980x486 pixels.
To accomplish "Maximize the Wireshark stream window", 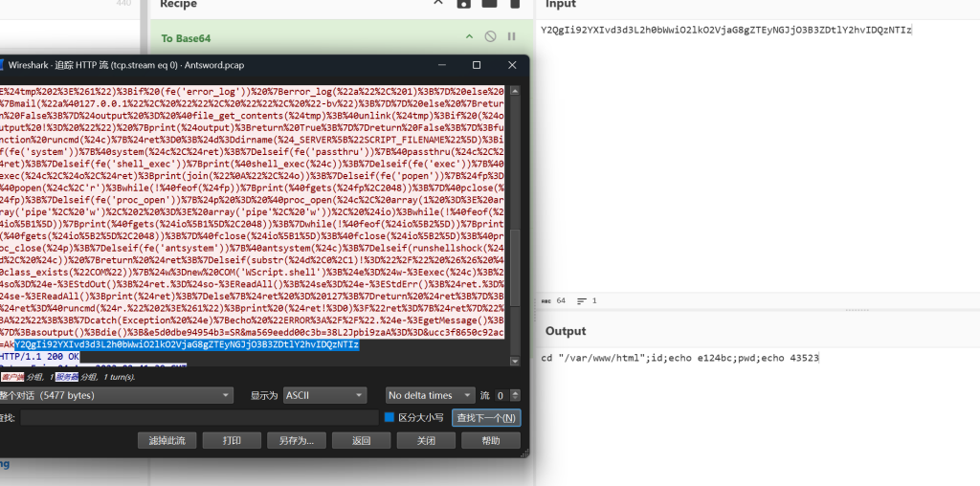I will 477,65.
